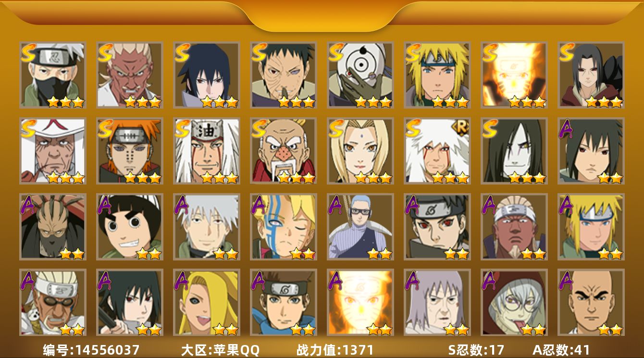644x358 pixels.
Task: Click the S忍数 17 count
Action: click(476, 350)
